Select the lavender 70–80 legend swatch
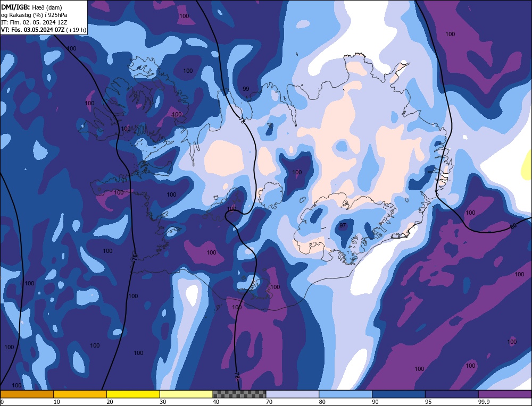Screen dimensions: 532x406 click(x=293, y=394)
